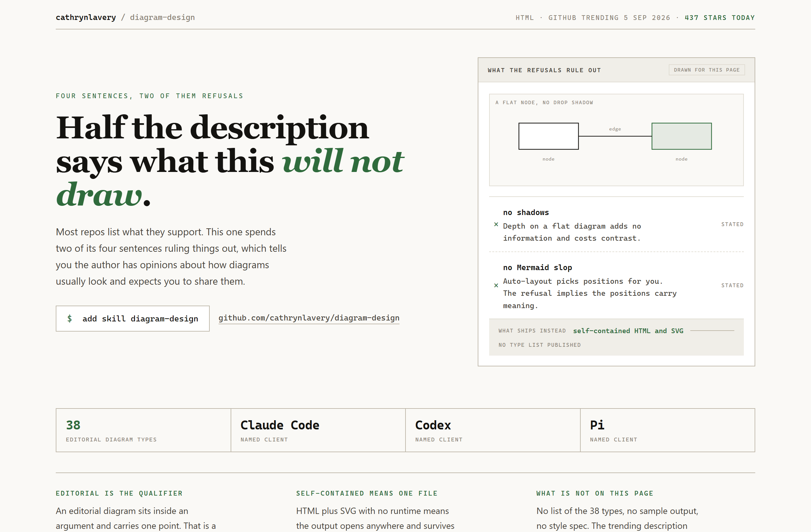Click the GITHUB TRENDING 5 SEP 2026 text
811x532 pixels.
[609, 18]
